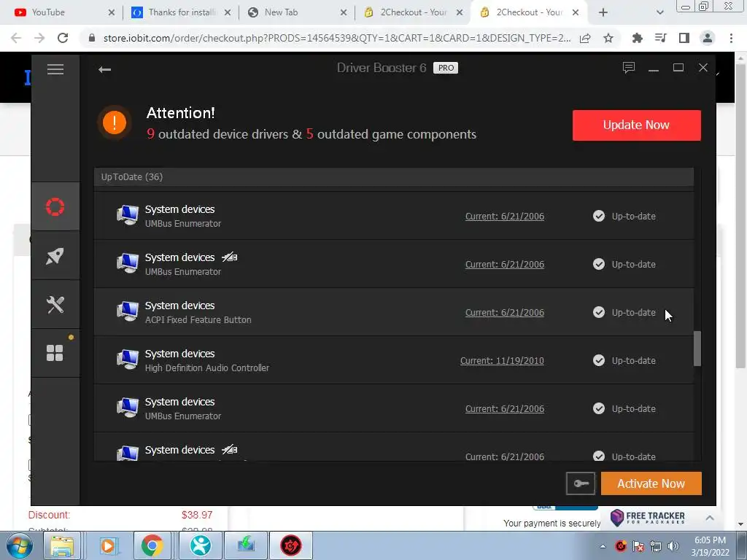This screenshot has height=560, width=747.
Task: Open Current: 11/19/2010 driver details link
Action: [502, 361]
